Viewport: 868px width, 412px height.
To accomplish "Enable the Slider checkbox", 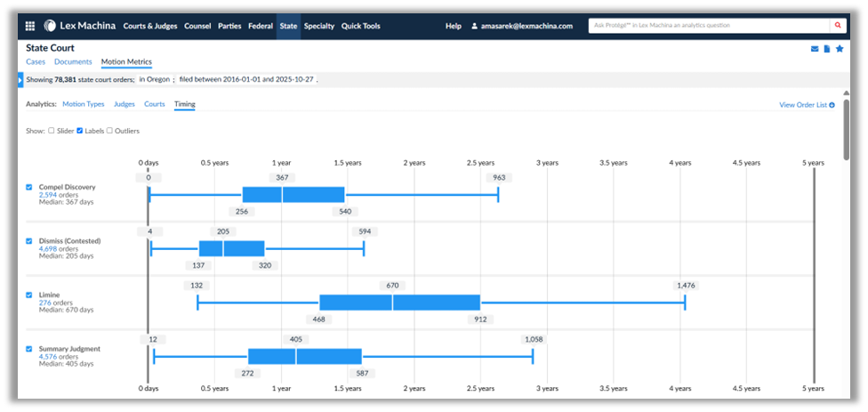I will [x=52, y=131].
